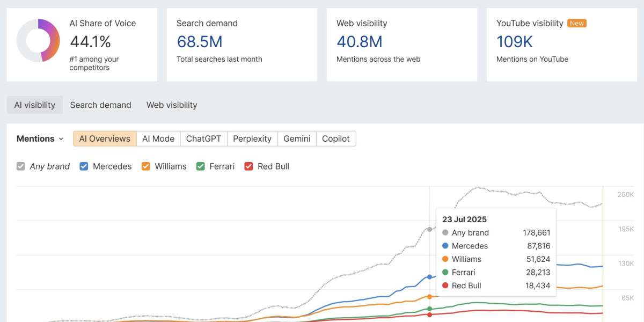Click the green Ferrari data point on the chart
Viewport: 644px width, 322px height.
(429, 309)
